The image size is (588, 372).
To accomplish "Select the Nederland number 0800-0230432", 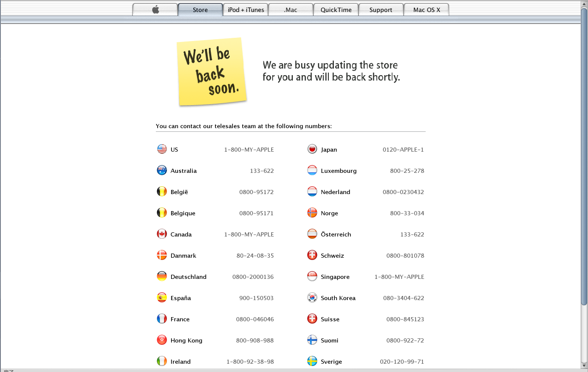I will [x=404, y=192].
